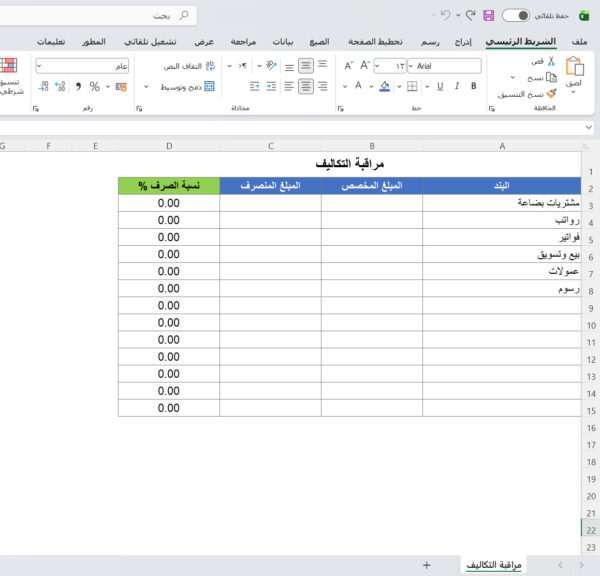
Task: Click the Cut (قص) scissors icon
Action: pos(549,62)
